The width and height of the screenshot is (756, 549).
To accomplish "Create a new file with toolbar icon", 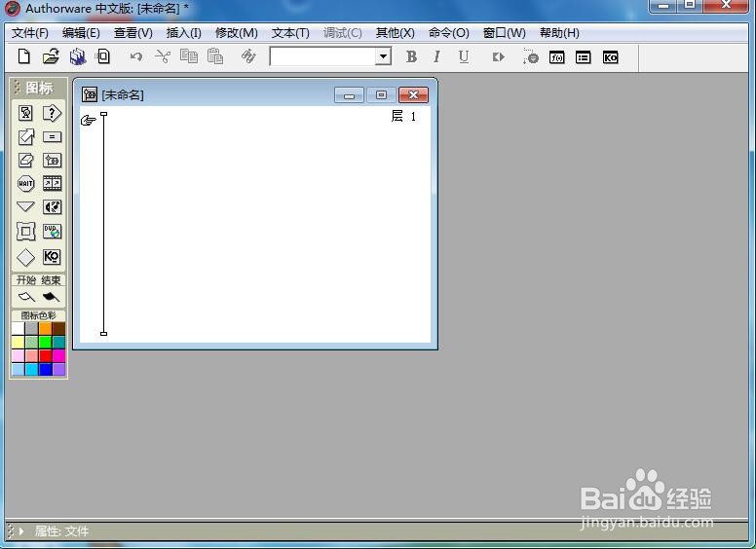I will coord(23,56).
